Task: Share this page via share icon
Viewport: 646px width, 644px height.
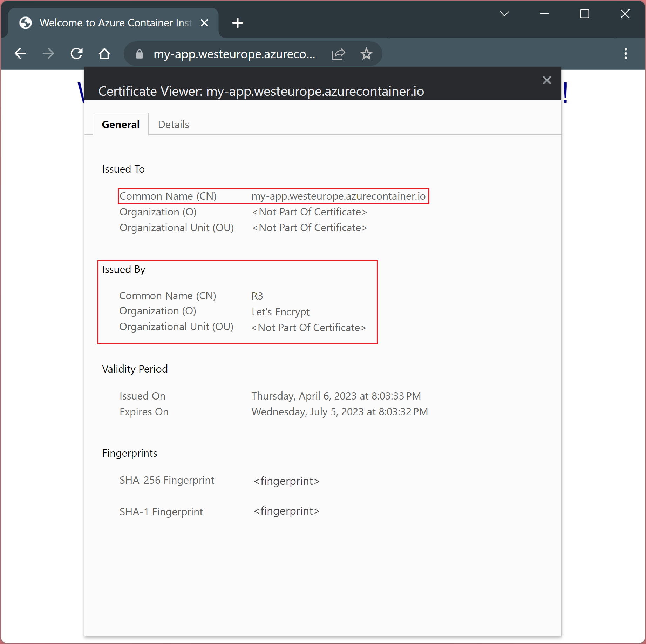Action: pyautogui.click(x=339, y=54)
